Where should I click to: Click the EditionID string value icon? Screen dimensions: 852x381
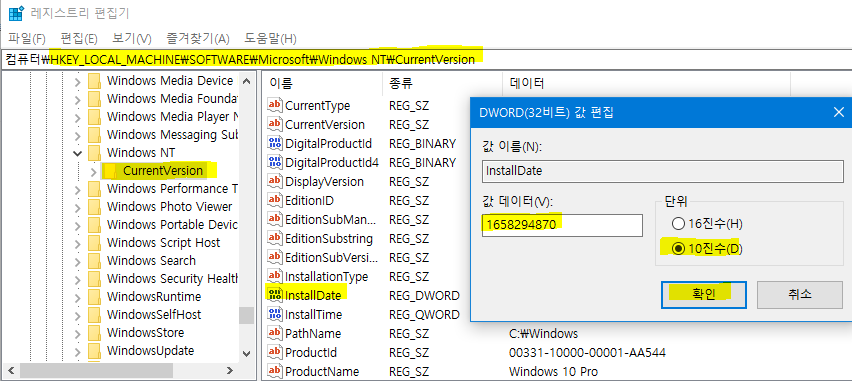click(x=275, y=201)
